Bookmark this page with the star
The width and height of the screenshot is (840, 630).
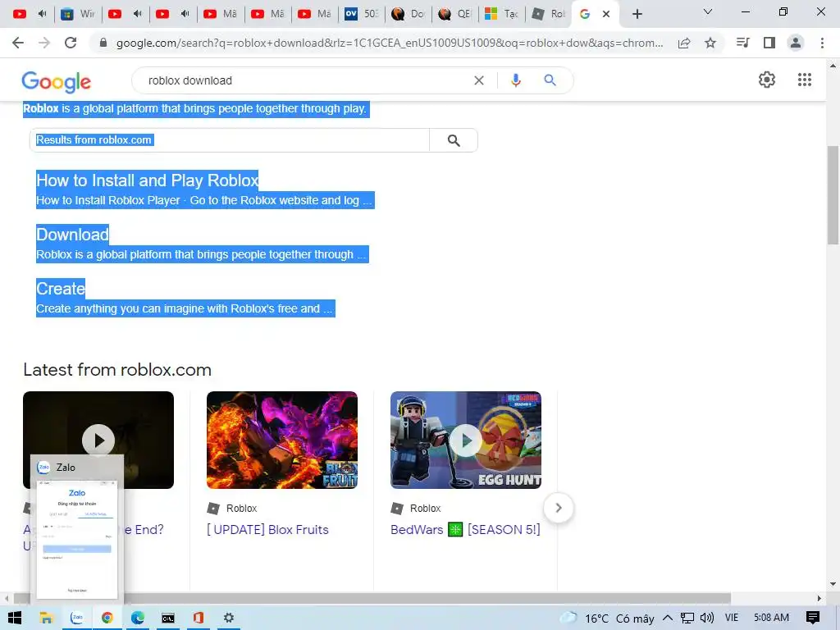(x=710, y=43)
